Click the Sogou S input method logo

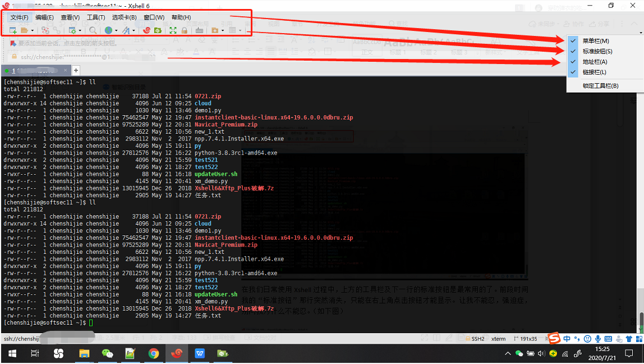554,339
